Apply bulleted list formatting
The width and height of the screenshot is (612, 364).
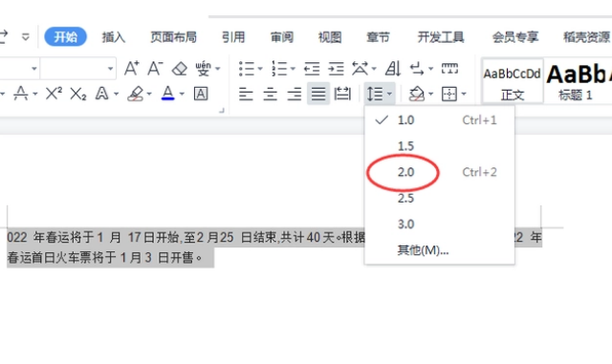(x=247, y=69)
